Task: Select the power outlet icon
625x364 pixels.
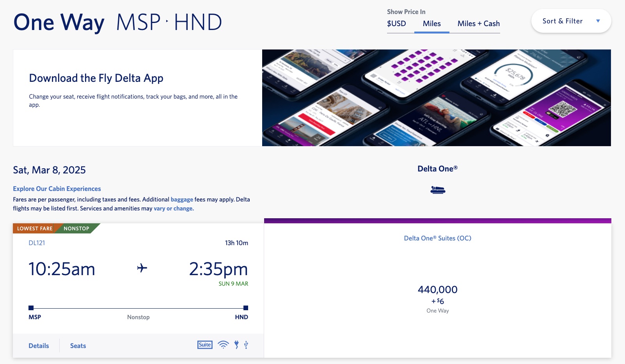Action: (236, 345)
